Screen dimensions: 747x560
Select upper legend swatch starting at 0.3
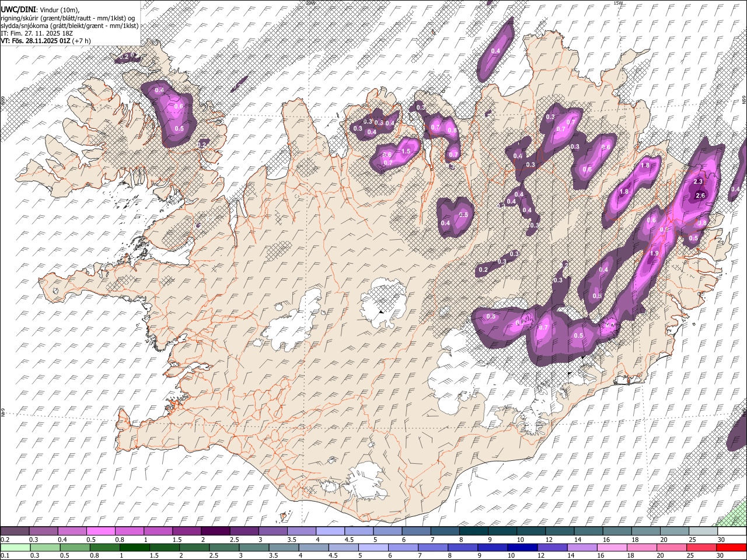point(43,531)
